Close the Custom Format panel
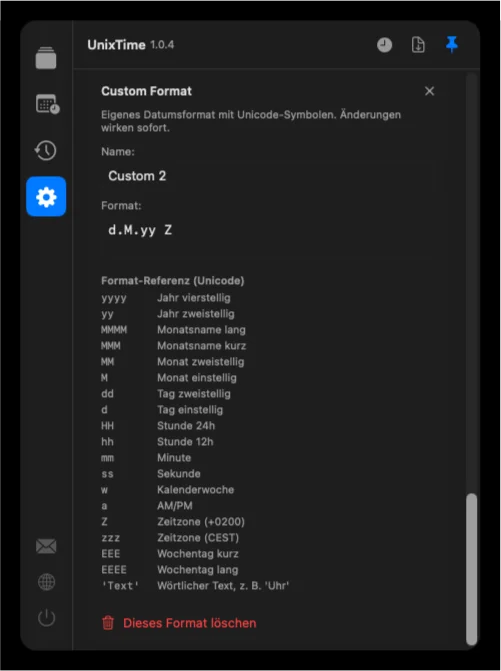Screen dimensions: 501x671 click(x=429, y=91)
